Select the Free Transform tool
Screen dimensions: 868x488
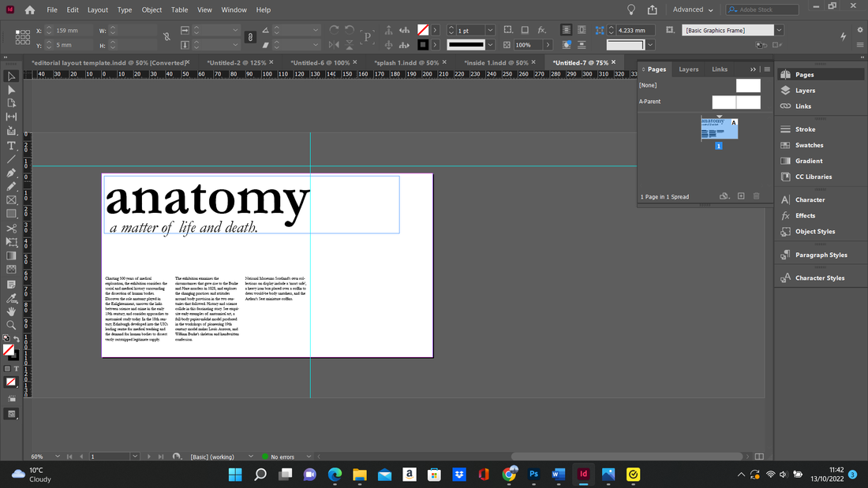pos(11,242)
